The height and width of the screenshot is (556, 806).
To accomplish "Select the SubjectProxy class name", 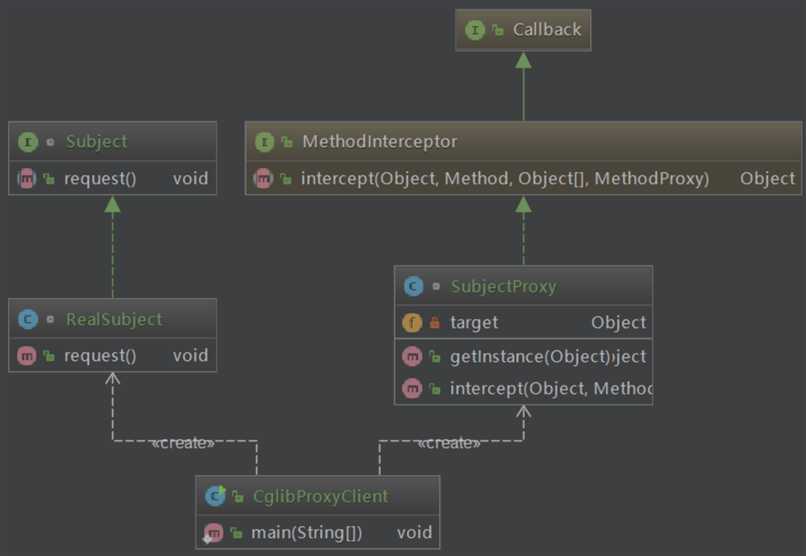I will (x=503, y=287).
